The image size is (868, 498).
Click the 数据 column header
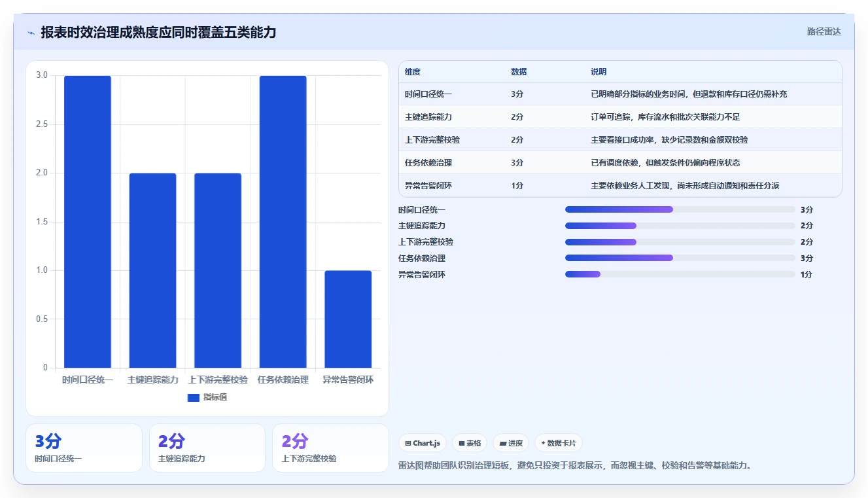(x=519, y=72)
